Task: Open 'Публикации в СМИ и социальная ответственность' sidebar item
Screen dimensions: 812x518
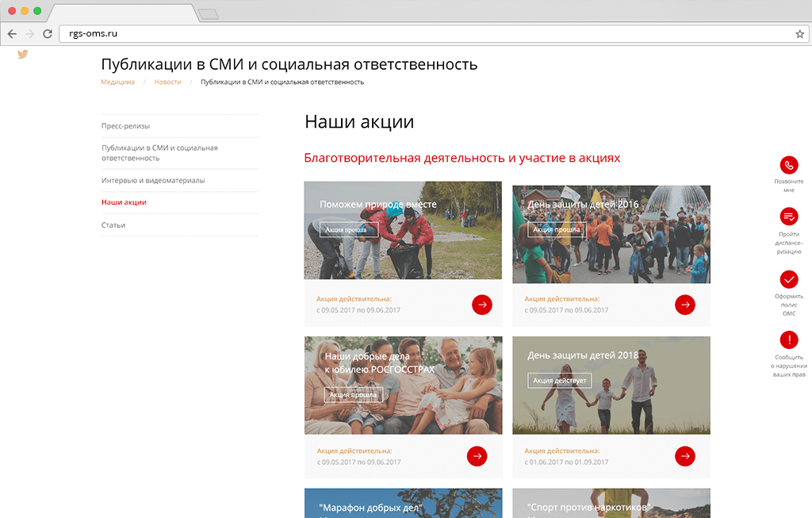Action: (x=159, y=153)
